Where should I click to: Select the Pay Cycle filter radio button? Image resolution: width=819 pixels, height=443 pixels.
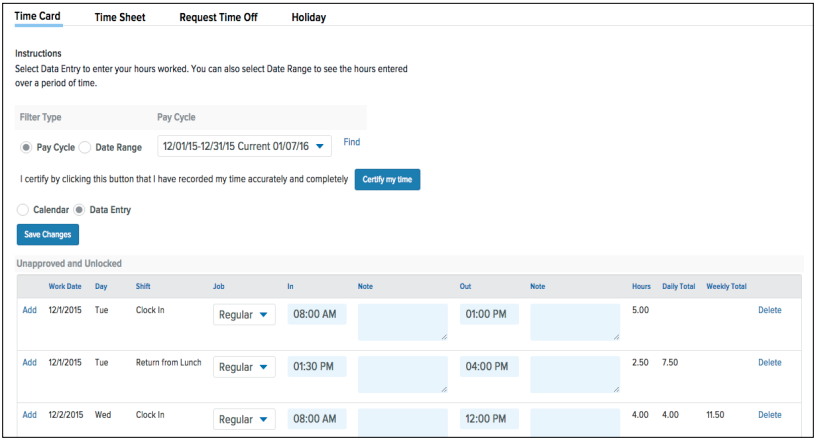click(26, 147)
